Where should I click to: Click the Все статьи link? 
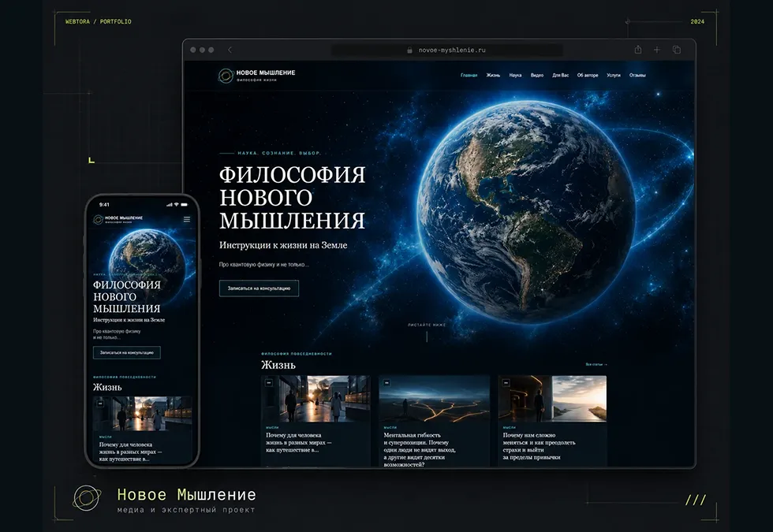[596, 364]
